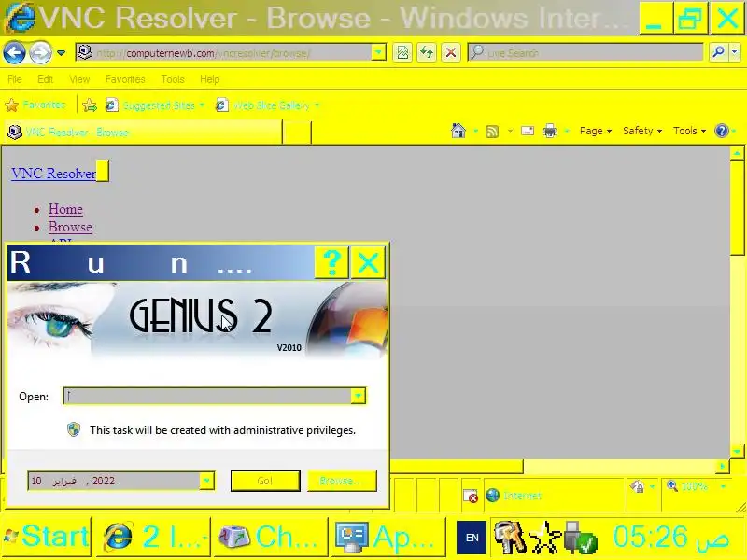Click the administrative shield icon
This screenshot has width=747, height=560.
(x=74, y=429)
